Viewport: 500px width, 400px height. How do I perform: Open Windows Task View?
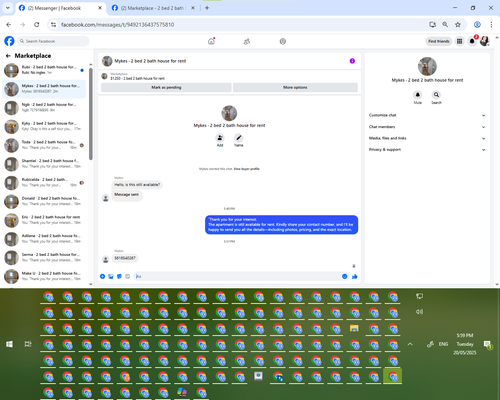tap(28, 344)
